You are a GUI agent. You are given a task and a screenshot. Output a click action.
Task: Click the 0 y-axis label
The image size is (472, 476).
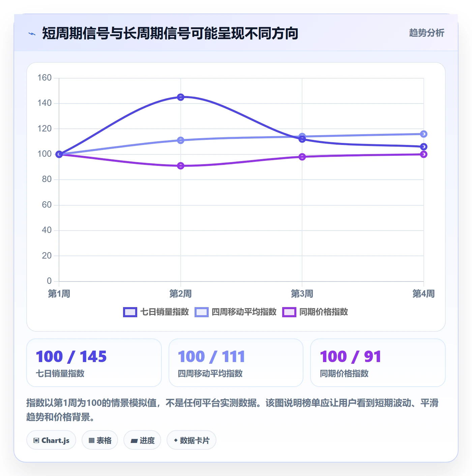[49, 281]
